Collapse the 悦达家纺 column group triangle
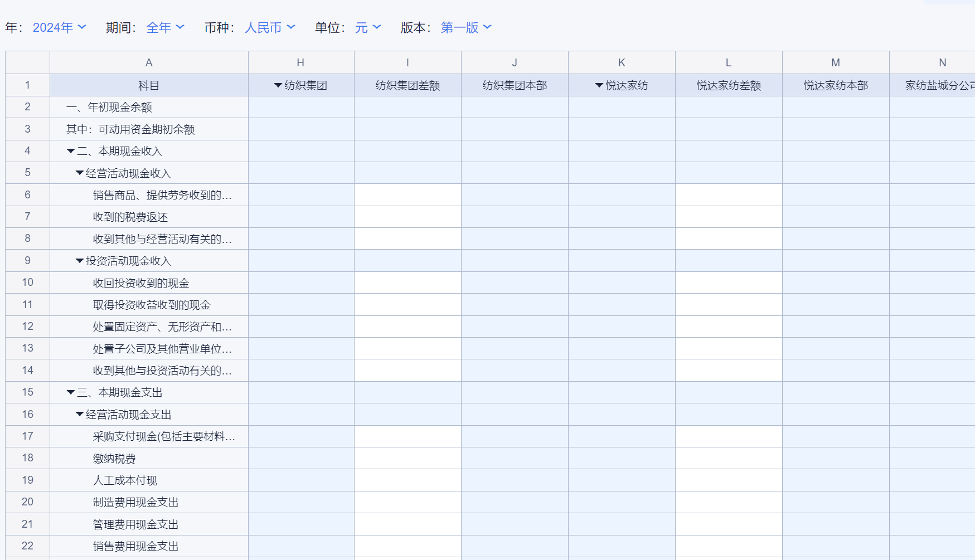This screenshot has height=560, width=975. click(599, 85)
